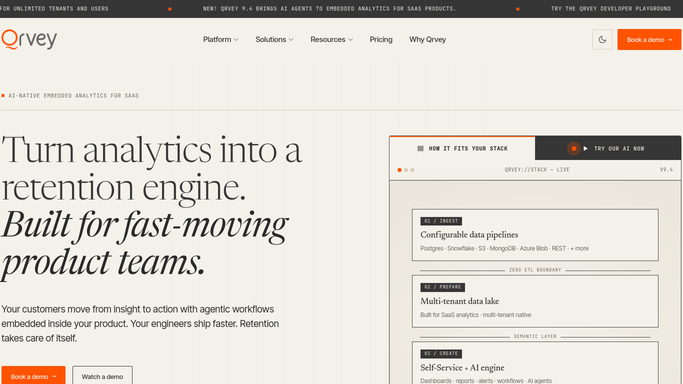
Task: Click the Watch a demo button
Action: [102, 375]
